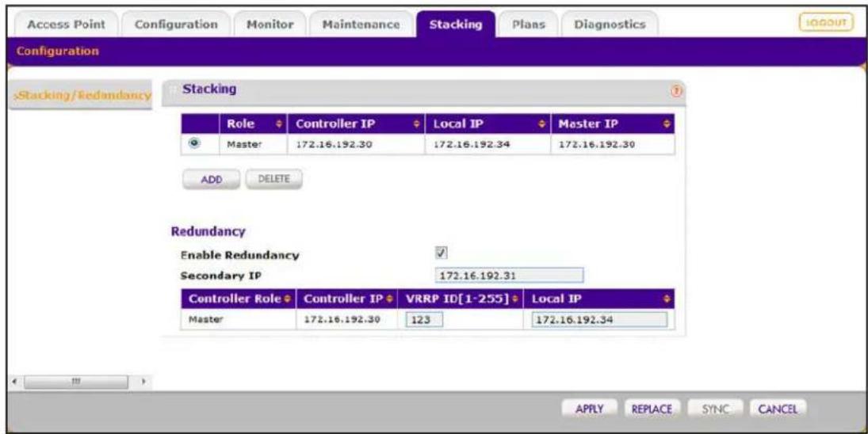Sort Redundancy table by VRRP ID arrow
868x434 pixels.
click(515, 299)
